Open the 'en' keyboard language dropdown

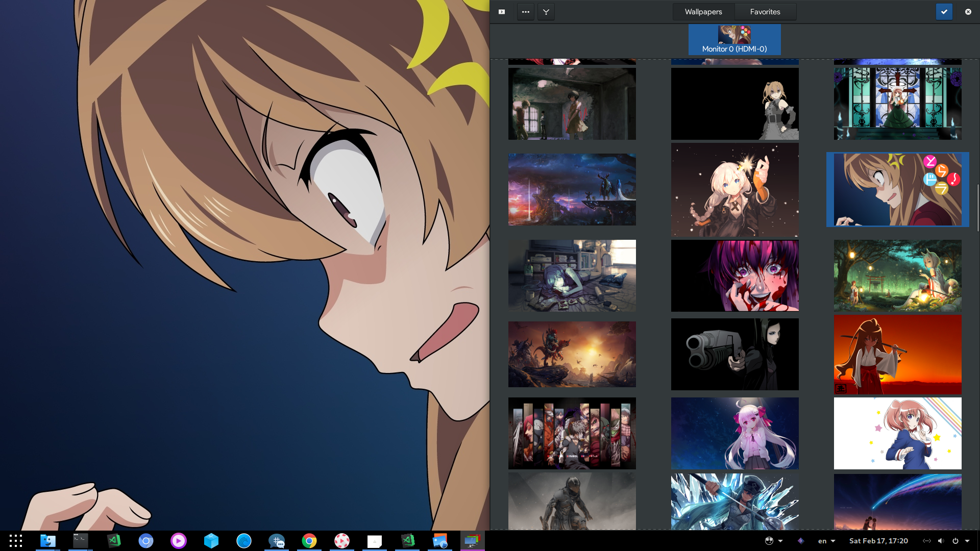pyautogui.click(x=826, y=541)
